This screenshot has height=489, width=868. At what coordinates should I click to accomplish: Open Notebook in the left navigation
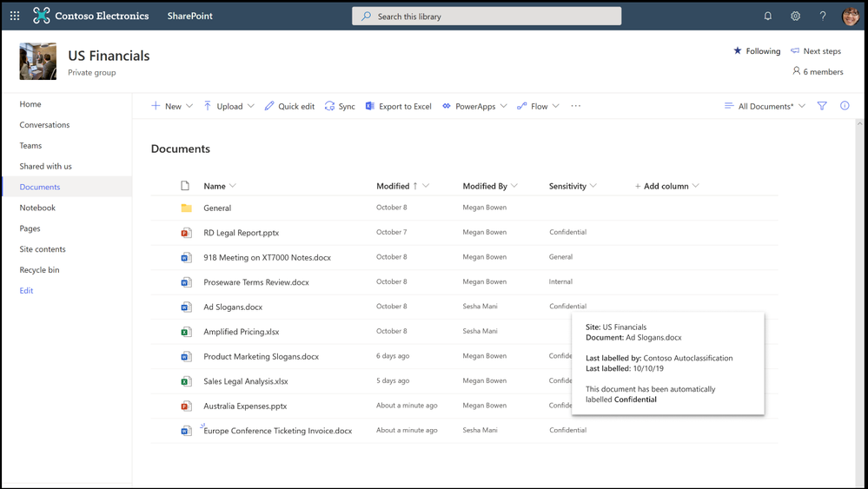point(37,208)
